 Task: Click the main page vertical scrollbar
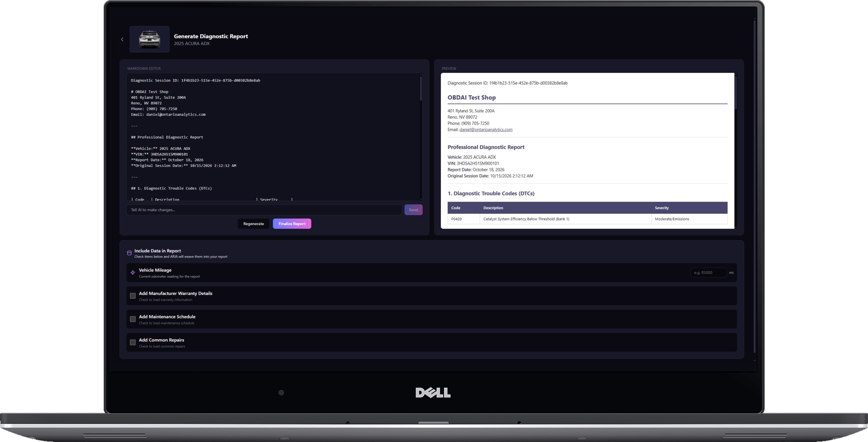tap(754, 186)
